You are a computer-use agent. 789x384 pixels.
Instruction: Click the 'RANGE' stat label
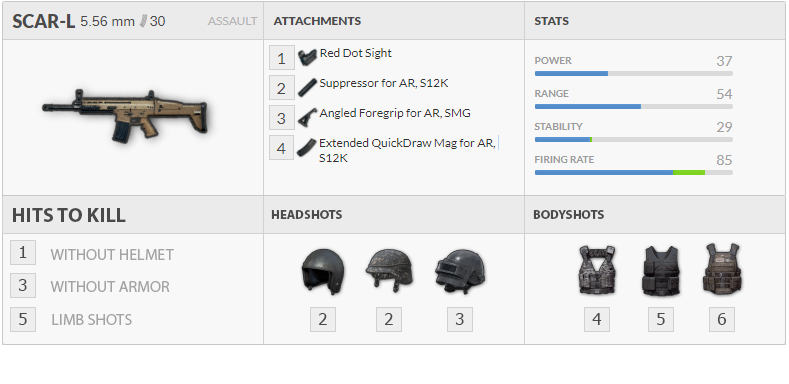[551, 94]
